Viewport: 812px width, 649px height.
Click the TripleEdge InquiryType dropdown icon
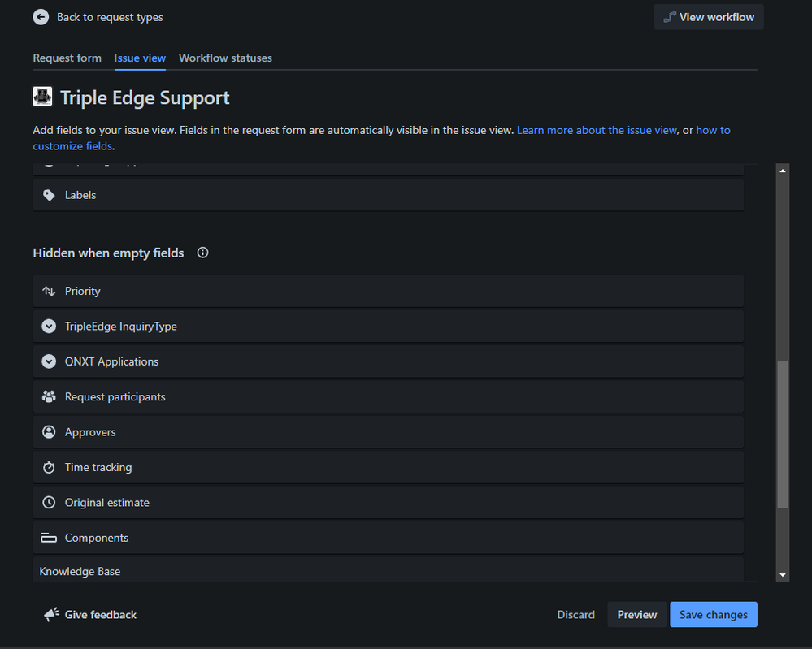pos(49,327)
